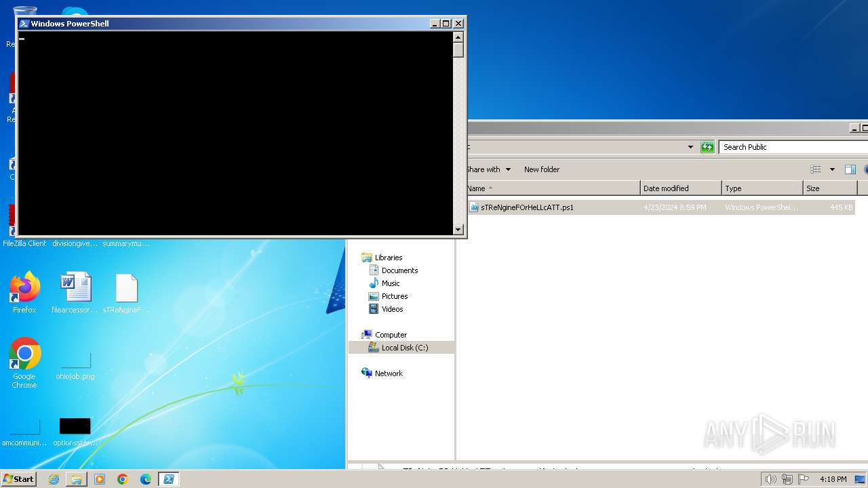The height and width of the screenshot is (488, 868).
Task: Select Computer in navigation pane
Action: (391, 335)
